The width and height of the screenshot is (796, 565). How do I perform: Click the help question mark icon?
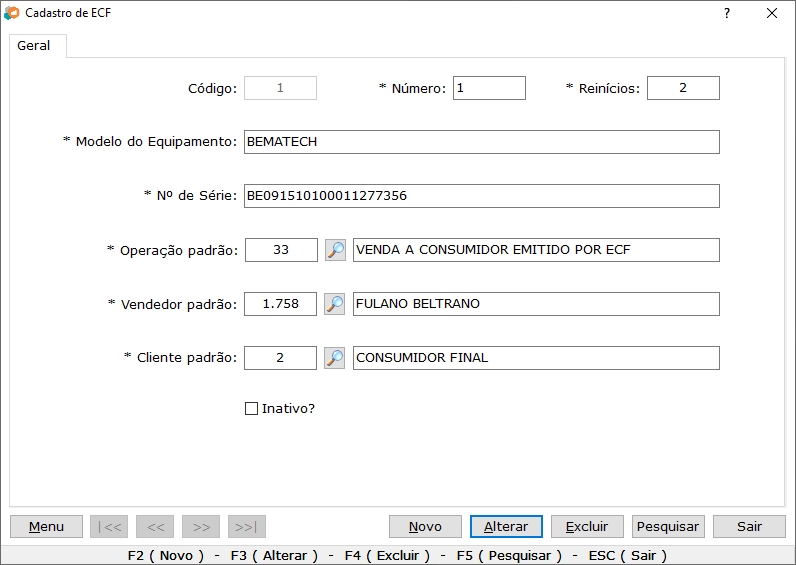click(x=727, y=13)
